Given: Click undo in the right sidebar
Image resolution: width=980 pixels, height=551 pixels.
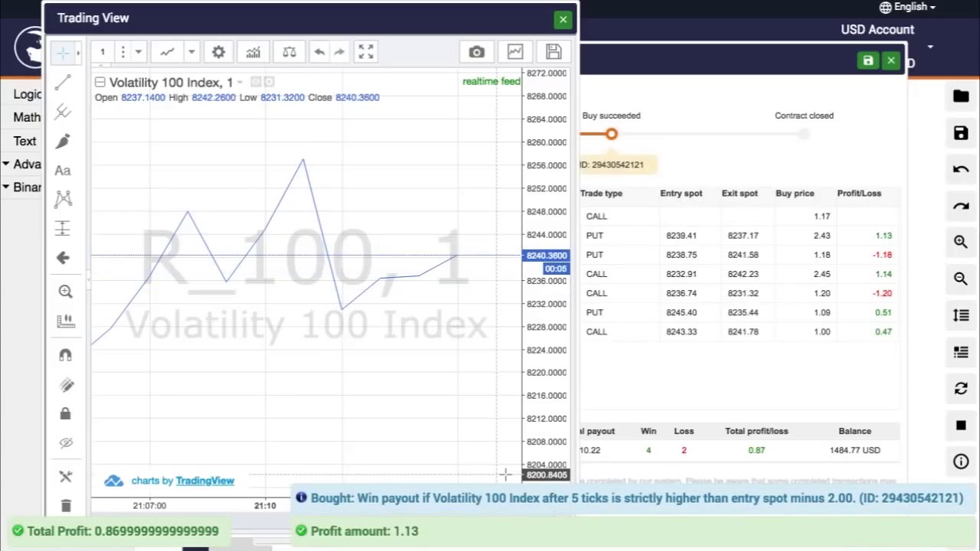Looking at the screenshot, I should tap(961, 169).
